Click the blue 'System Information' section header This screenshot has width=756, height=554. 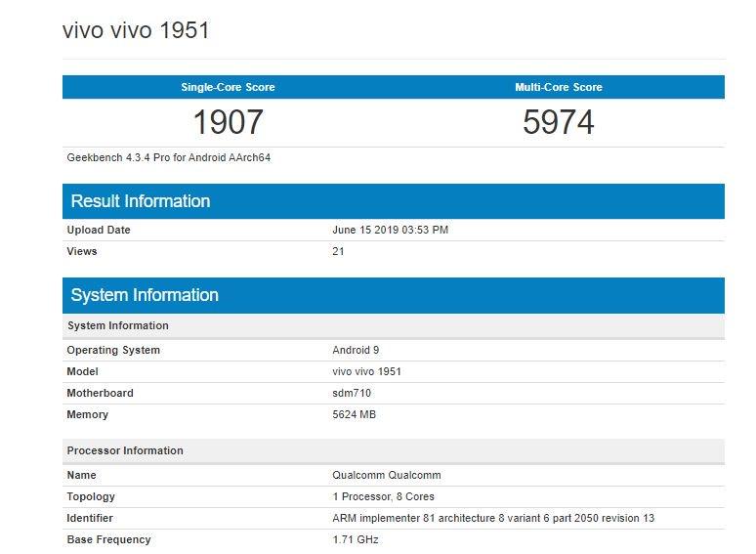[394, 295]
